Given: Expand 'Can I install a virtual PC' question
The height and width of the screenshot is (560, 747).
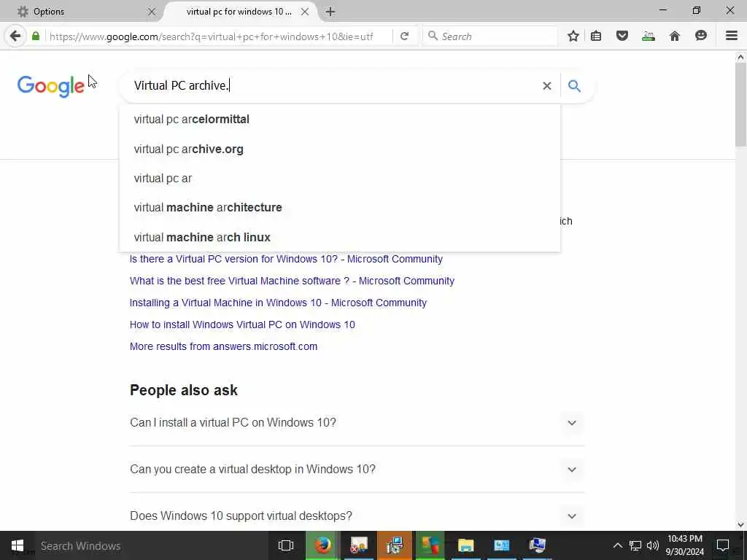Looking at the screenshot, I should (357, 423).
